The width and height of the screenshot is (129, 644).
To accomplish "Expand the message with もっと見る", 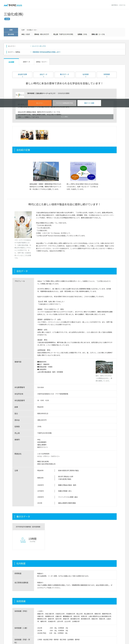I will tap(64, 117).
